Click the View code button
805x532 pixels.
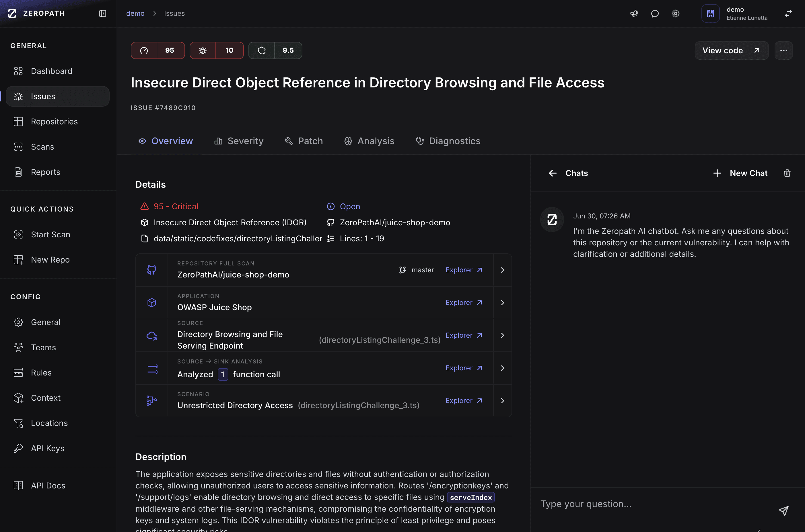coord(731,50)
